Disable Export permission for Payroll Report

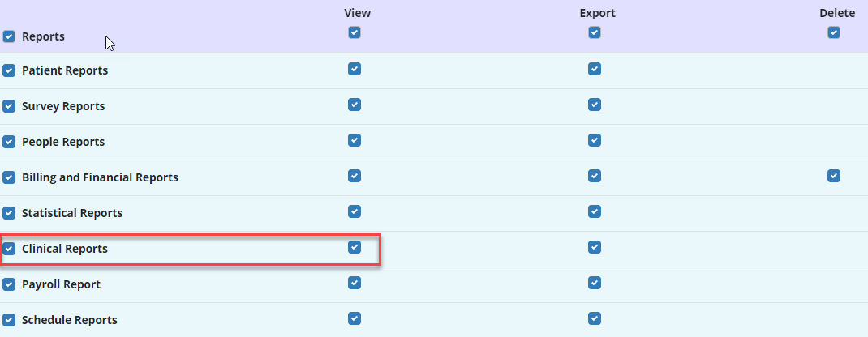click(595, 283)
